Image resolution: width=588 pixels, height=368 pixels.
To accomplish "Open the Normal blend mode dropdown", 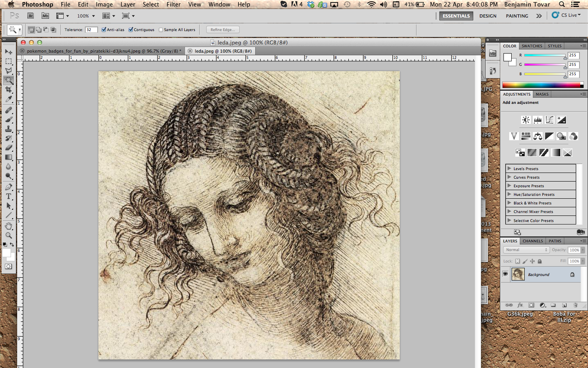I will click(526, 250).
